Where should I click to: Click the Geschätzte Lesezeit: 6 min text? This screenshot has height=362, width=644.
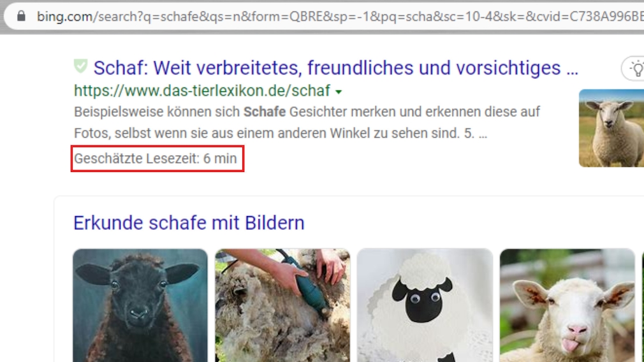click(x=155, y=159)
